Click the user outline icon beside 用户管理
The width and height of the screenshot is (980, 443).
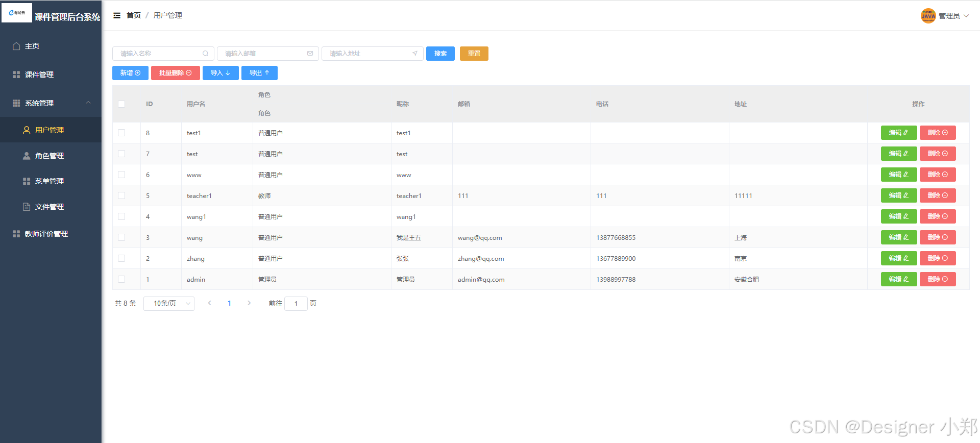point(27,130)
